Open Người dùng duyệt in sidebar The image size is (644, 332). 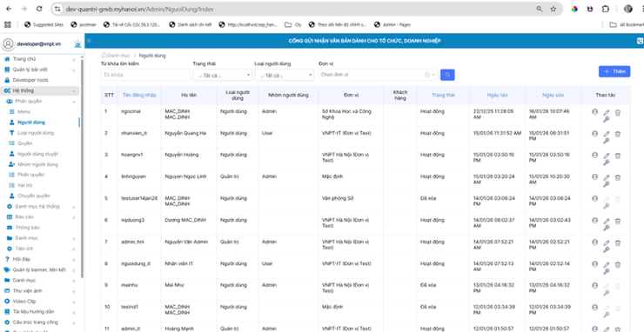pos(37,154)
